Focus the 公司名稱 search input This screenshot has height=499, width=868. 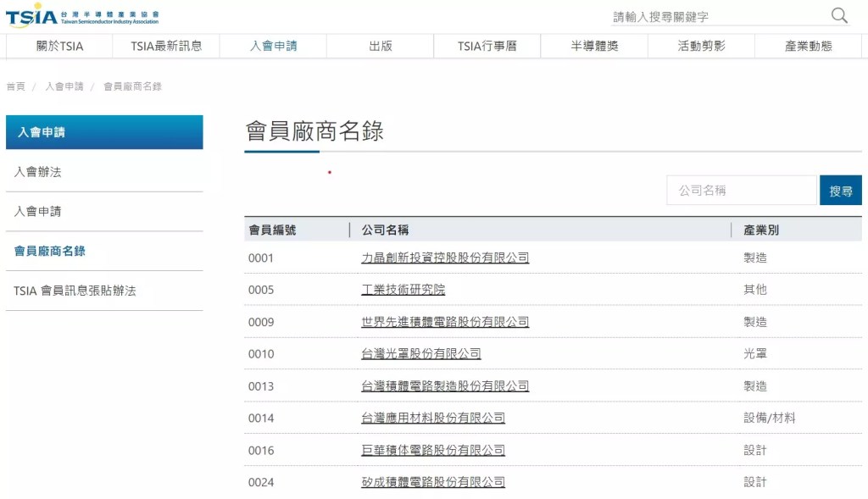[x=741, y=191]
